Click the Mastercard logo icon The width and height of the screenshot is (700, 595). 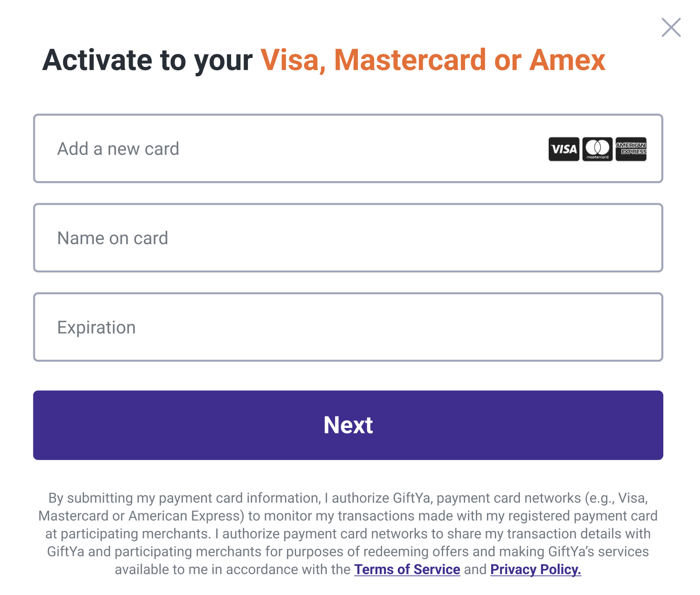click(x=597, y=149)
